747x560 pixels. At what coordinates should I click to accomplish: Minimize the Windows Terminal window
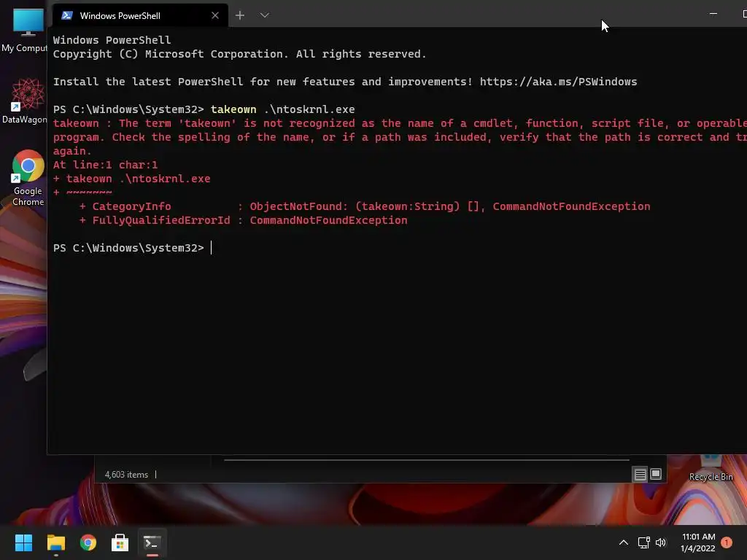coord(713,15)
